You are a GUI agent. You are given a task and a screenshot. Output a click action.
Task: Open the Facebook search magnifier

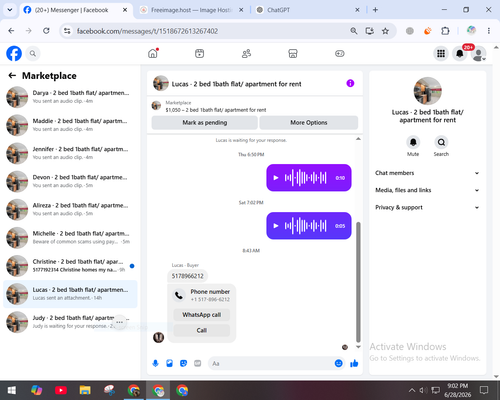tap(33, 53)
